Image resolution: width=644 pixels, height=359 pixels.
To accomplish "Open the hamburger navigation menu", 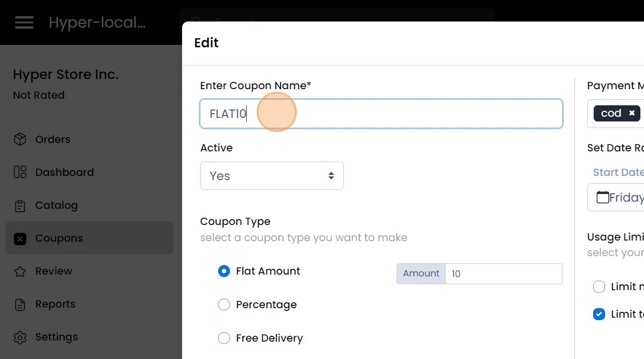I will [25, 23].
